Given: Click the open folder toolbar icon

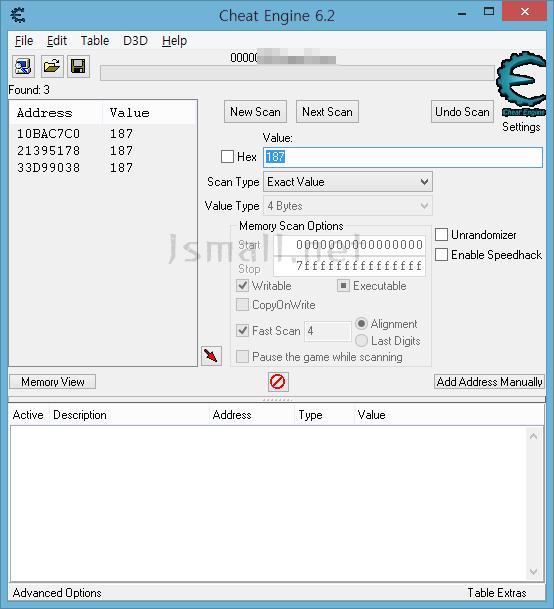Looking at the screenshot, I should [x=52, y=66].
